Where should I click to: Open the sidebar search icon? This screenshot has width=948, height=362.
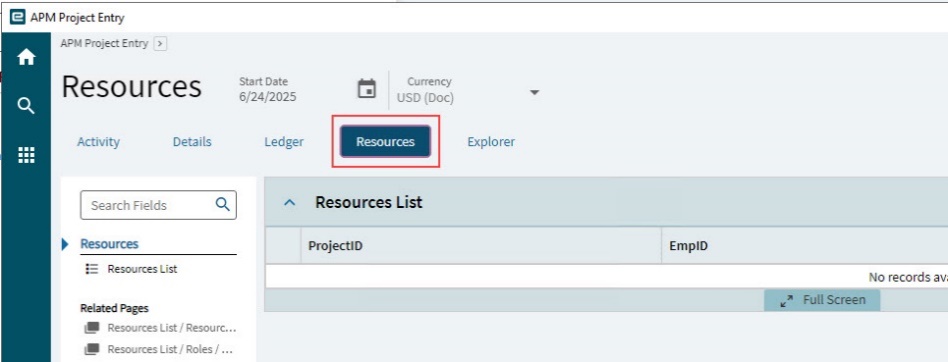click(25, 106)
